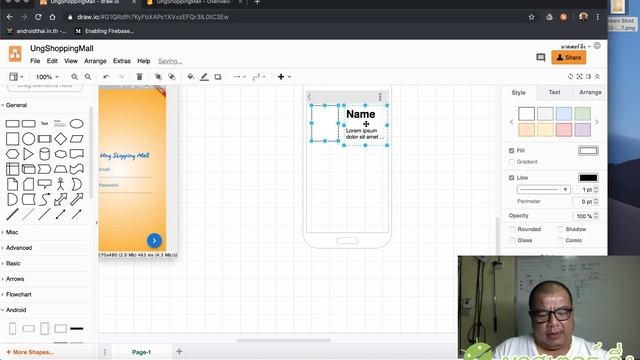
Task: Click the line width 1 pt field
Action: click(x=584, y=189)
